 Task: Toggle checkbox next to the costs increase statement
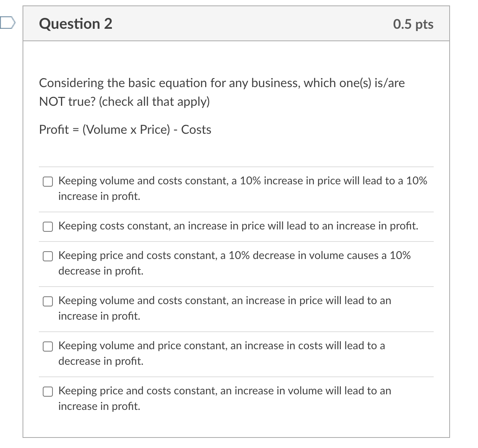tap(47, 346)
